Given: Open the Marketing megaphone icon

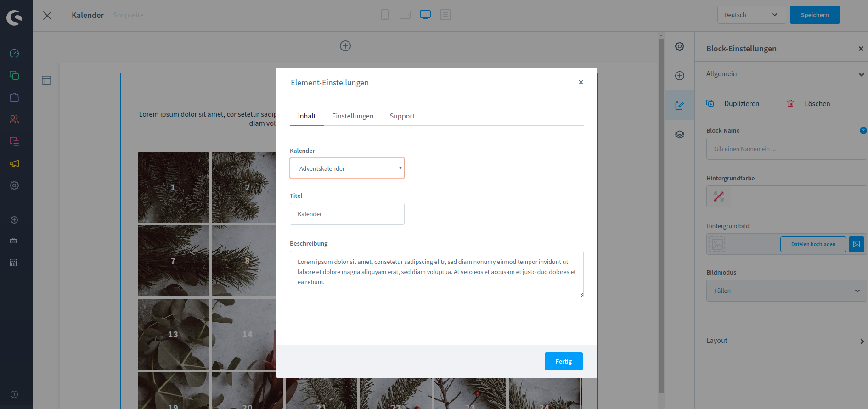Looking at the screenshot, I should coord(14,163).
